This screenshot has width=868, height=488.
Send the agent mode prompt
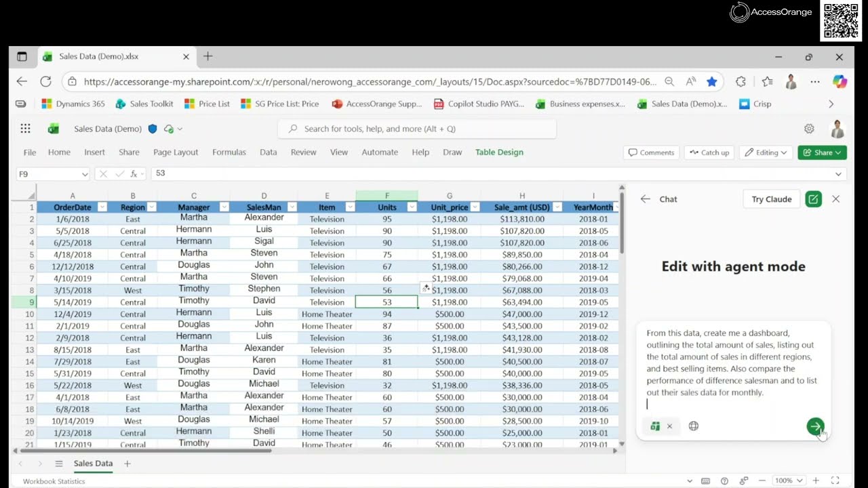pyautogui.click(x=815, y=426)
